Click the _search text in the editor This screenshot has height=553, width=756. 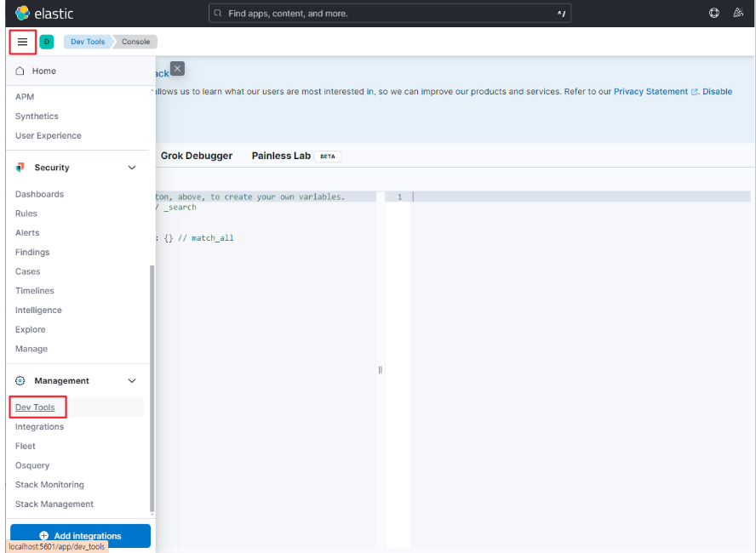click(180, 207)
